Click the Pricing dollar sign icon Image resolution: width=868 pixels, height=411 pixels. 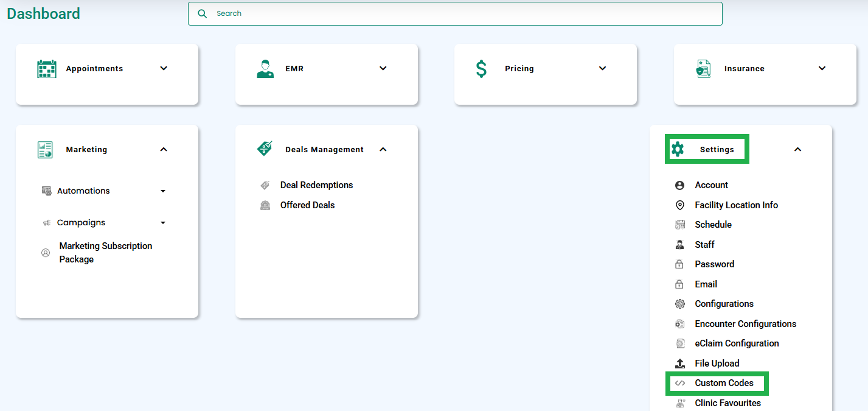tap(481, 69)
